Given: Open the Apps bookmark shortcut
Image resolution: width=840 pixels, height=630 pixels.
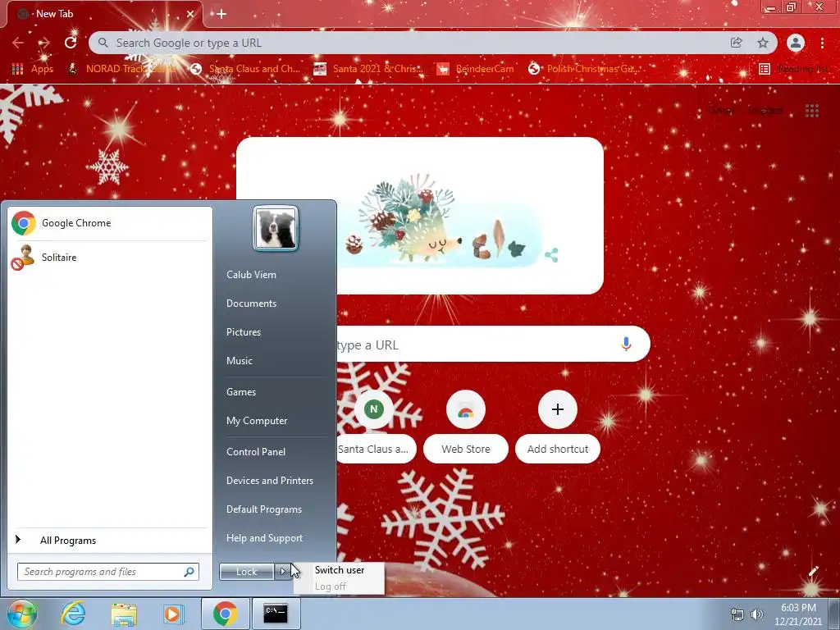Looking at the screenshot, I should (32, 69).
